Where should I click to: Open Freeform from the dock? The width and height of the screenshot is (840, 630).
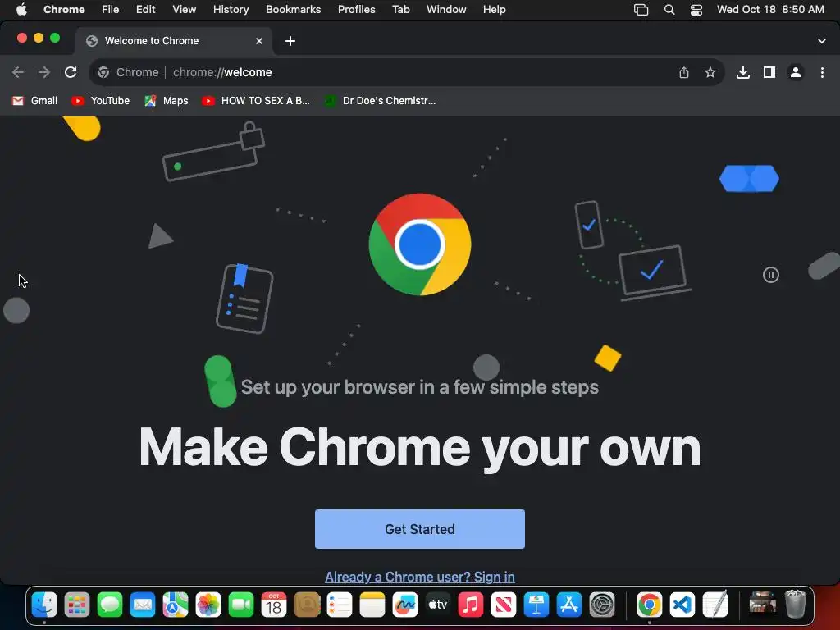405,605
